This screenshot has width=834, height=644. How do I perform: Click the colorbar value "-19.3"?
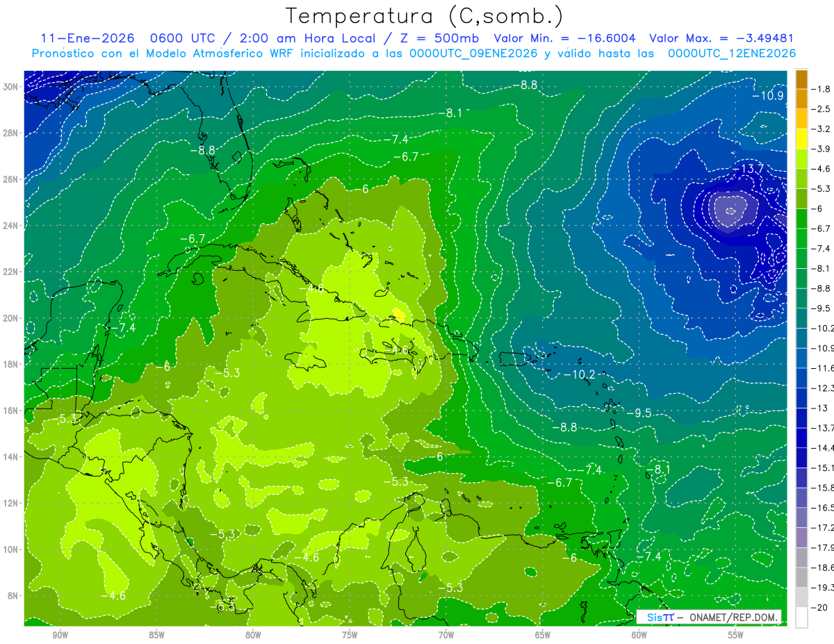(x=823, y=588)
